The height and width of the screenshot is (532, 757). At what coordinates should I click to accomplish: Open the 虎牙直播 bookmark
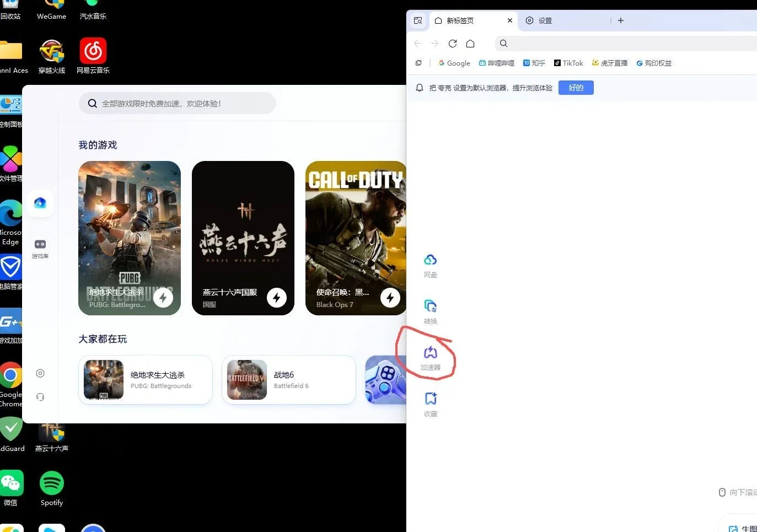[x=610, y=63]
